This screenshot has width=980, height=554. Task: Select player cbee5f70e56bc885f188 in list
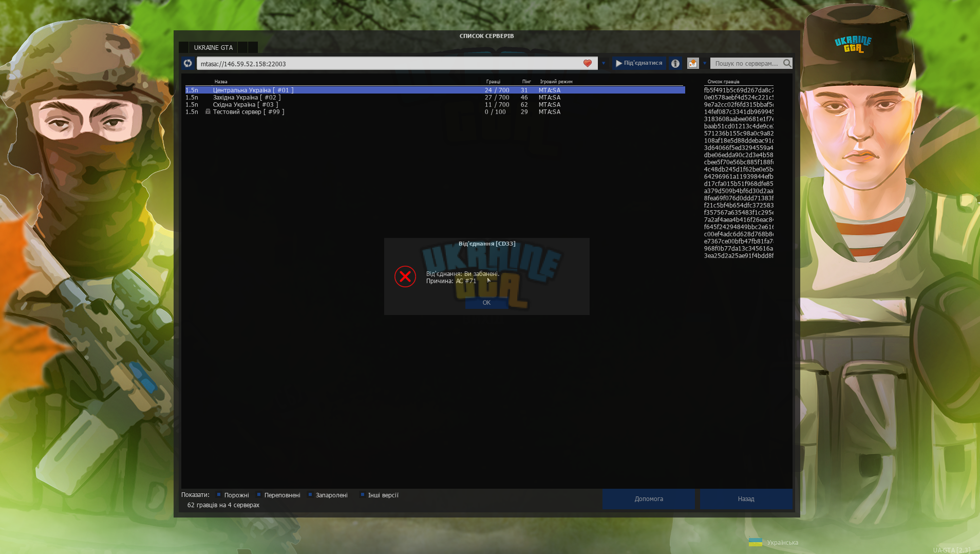(x=739, y=162)
